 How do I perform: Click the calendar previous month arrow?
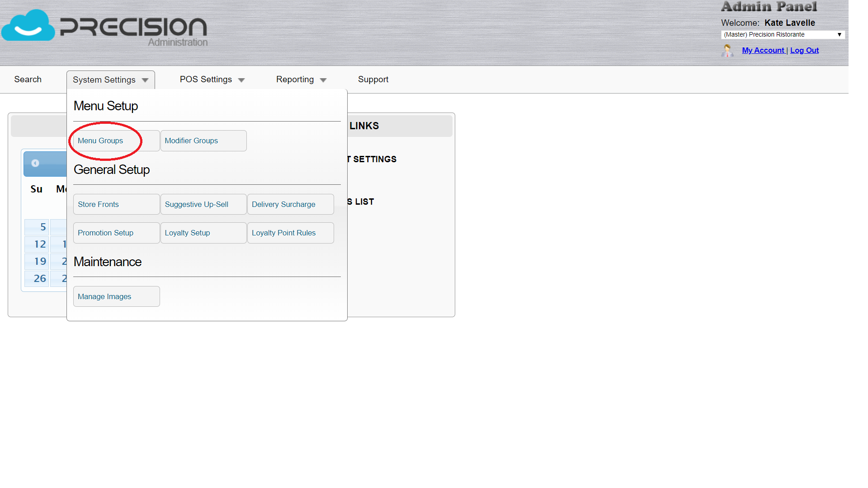35,163
